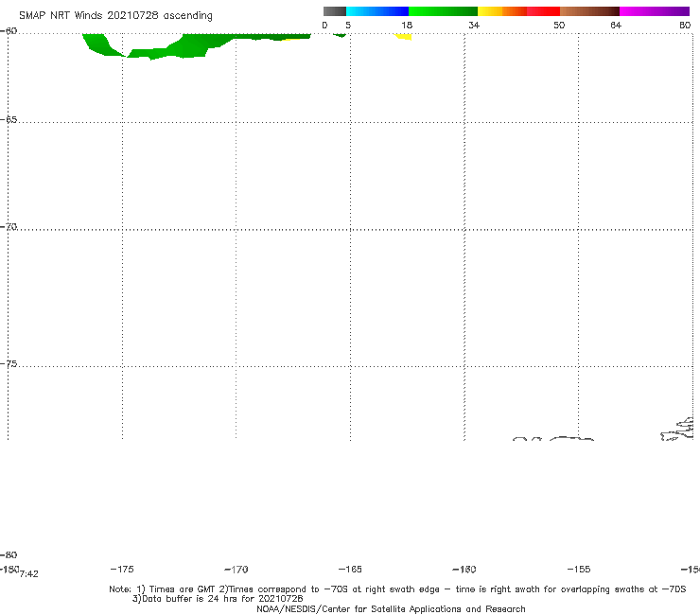Pick the green segment of the color bar
Screen dimensions: 700x615
[443, 11]
